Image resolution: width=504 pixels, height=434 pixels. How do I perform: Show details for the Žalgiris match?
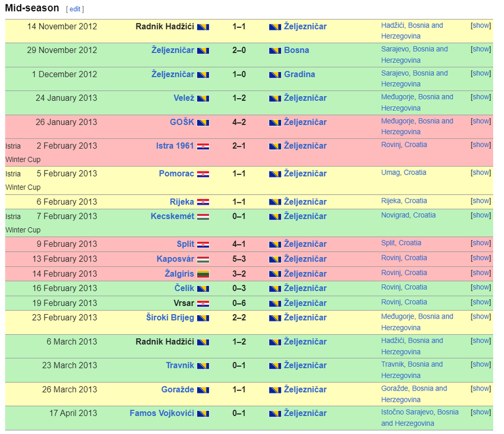coord(481,273)
